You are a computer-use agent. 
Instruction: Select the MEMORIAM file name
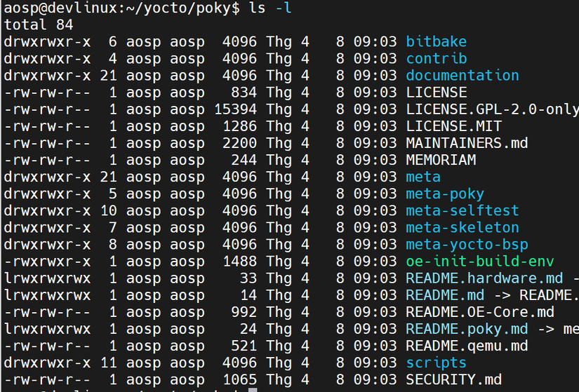pyautogui.click(x=441, y=160)
